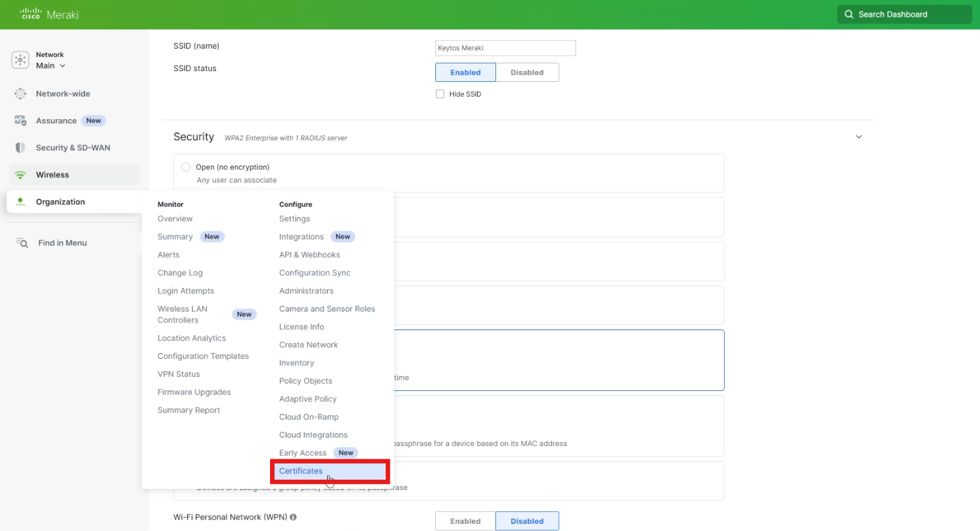Open Create Network from the menu
The image size is (980, 531).
[309, 345]
